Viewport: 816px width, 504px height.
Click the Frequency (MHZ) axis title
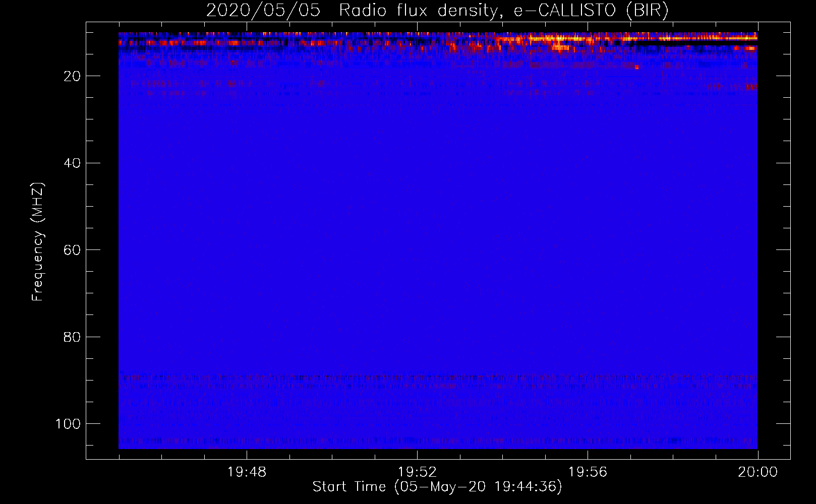point(38,242)
